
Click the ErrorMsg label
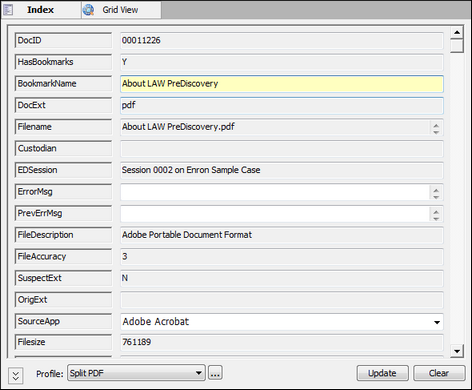[63, 192]
